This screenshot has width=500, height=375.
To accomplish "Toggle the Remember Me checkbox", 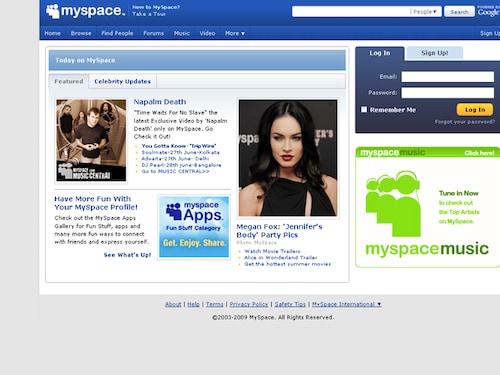I will pyautogui.click(x=364, y=109).
